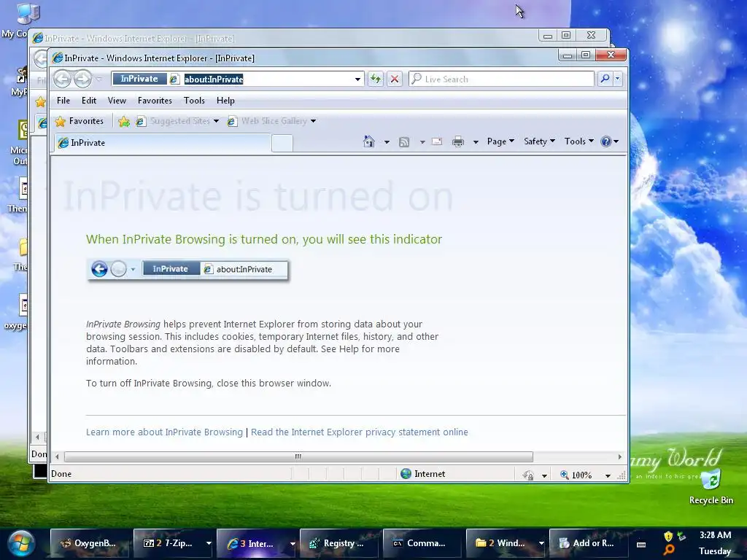Click Learn more about InPrivate Browsing link
Viewport: 747px width, 560px height.
[164, 432]
